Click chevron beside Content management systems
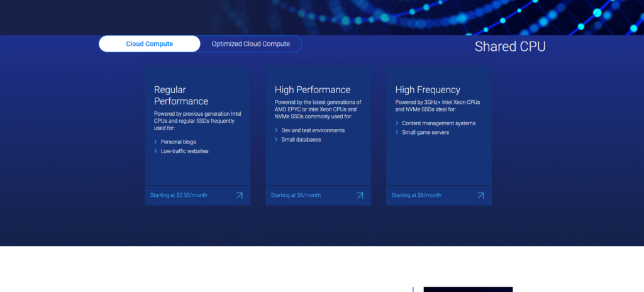Screen dimensions: 644x292 397,123
